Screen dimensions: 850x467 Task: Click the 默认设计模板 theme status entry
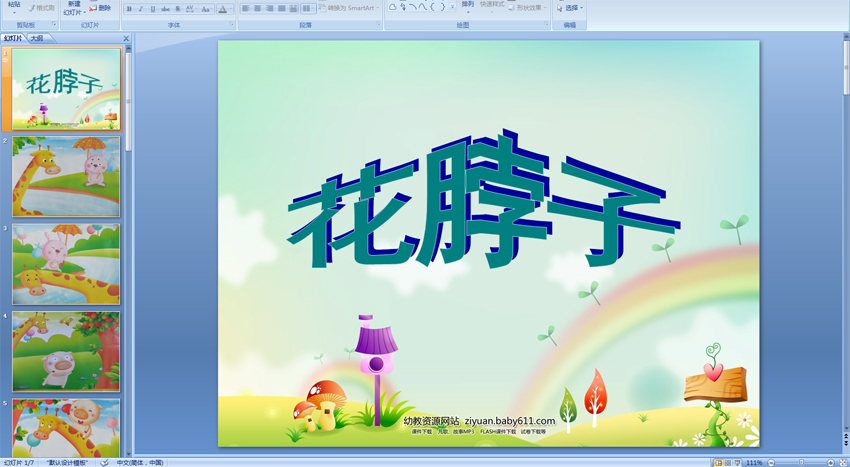67,463
